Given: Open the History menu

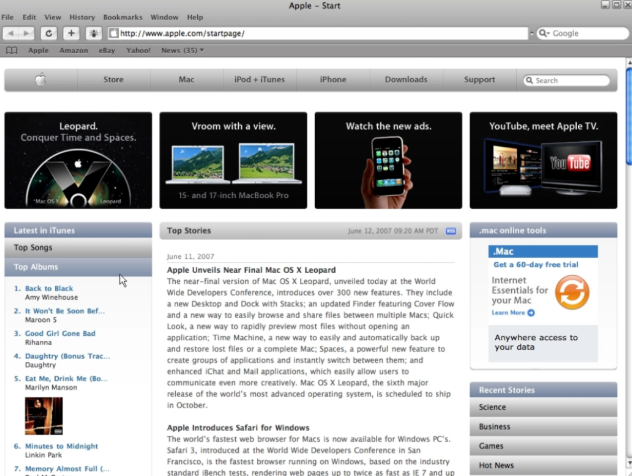Looking at the screenshot, I should tap(82, 17).
